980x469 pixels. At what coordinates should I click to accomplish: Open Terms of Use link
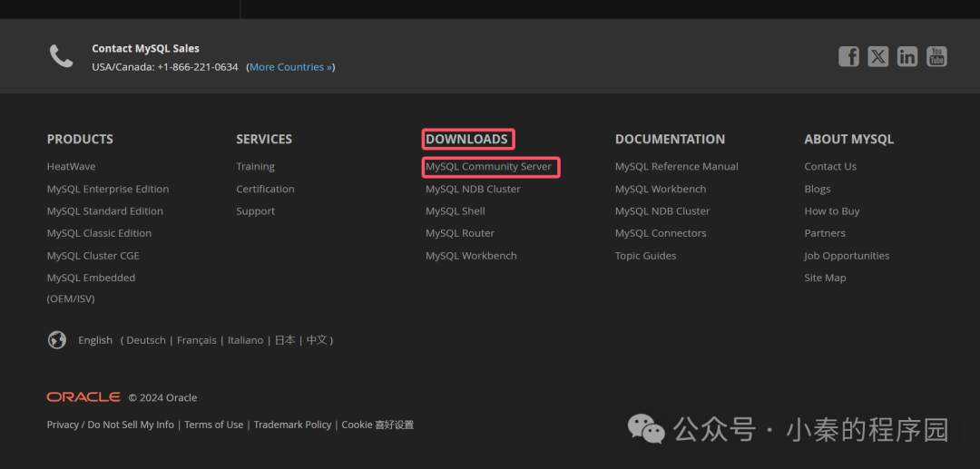coord(214,425)
